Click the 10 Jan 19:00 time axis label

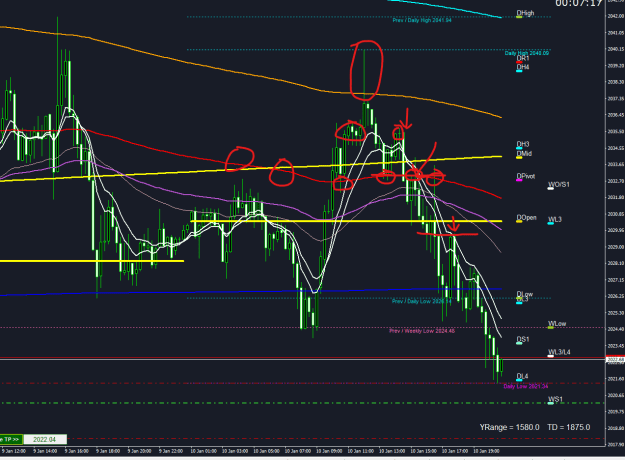486,451
